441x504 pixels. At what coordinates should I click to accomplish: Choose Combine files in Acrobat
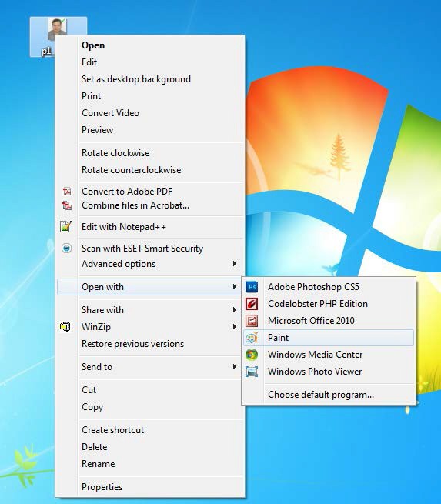click(x=150, y=205)
